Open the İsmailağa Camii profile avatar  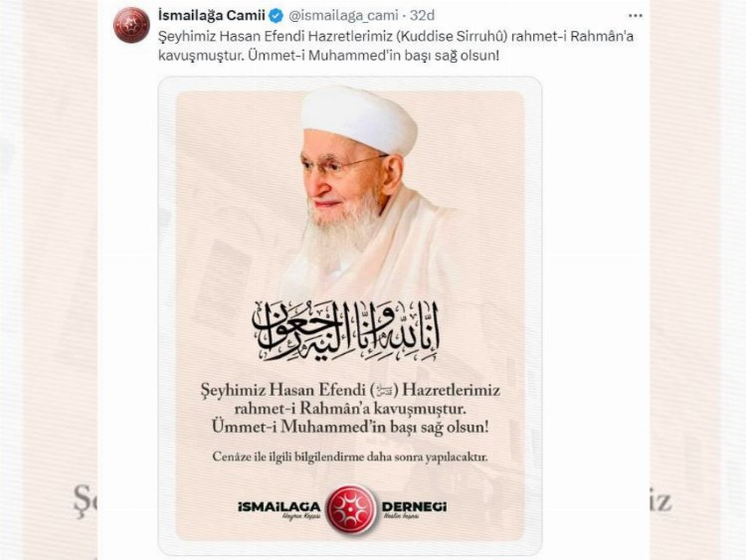pyautogui.click(x=131, y=25)
